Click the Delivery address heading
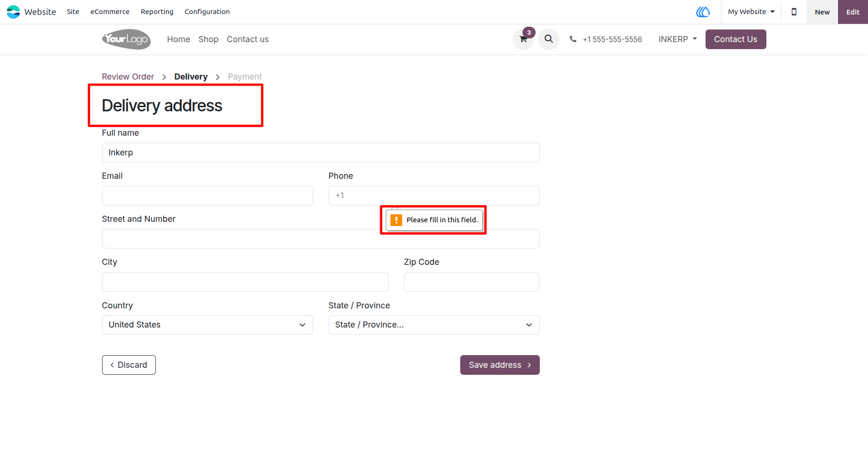 pos(162,106)
